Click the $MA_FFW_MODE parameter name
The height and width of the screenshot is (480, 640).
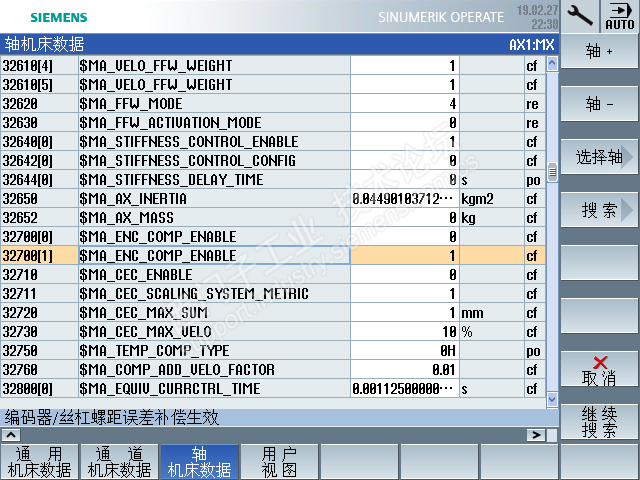coord(131,104)
